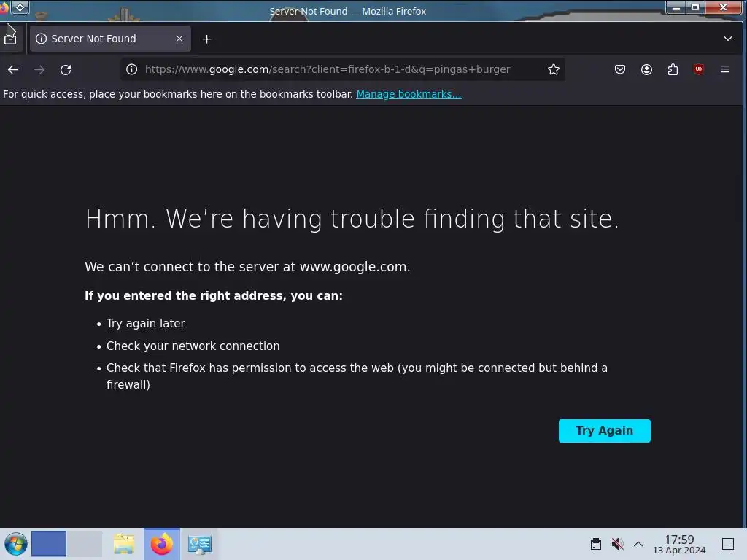Open the file manager taskbar icon
Screen dimensions: 747x560
tap(124, 544)
